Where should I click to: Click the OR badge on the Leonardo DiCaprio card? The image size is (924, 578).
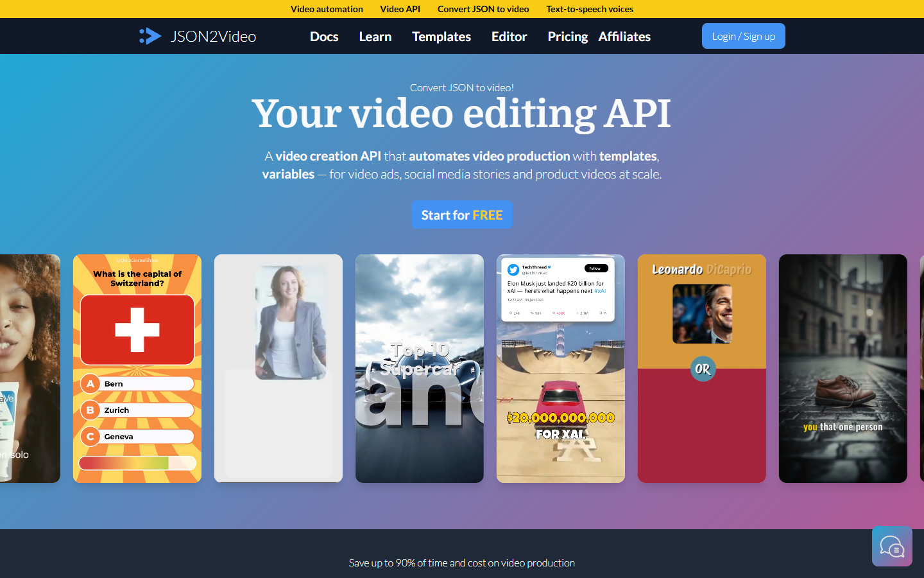pyautogui.click(x=703, y=369)
